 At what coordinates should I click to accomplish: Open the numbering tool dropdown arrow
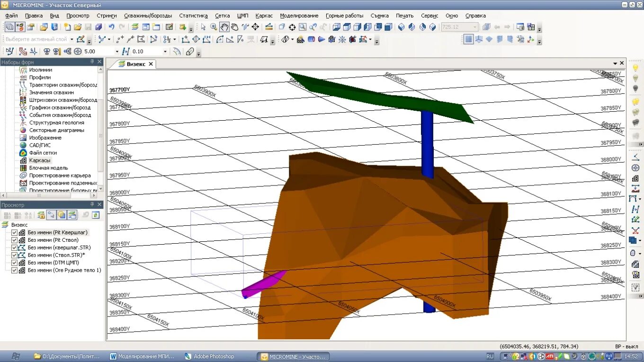[x=175, y=39]
